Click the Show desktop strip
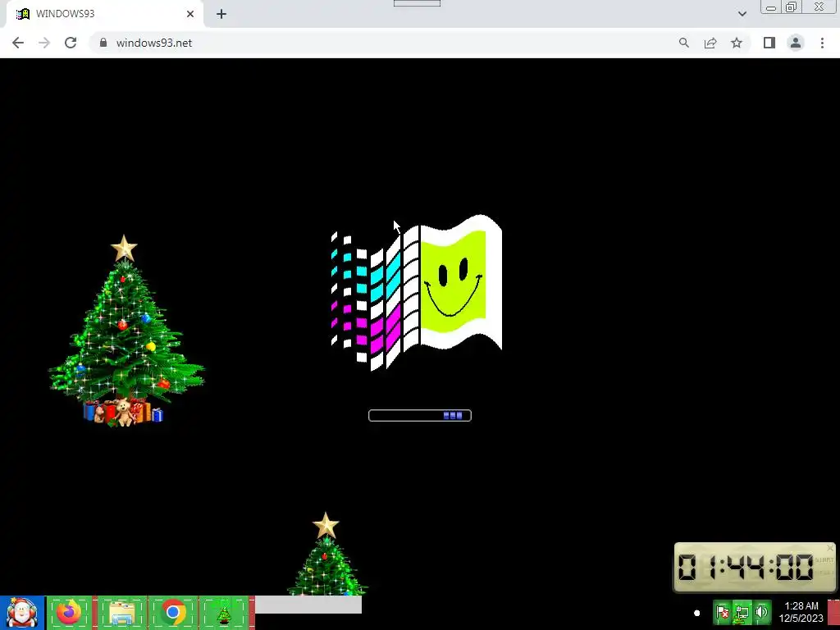 click(x=834, y=613)
